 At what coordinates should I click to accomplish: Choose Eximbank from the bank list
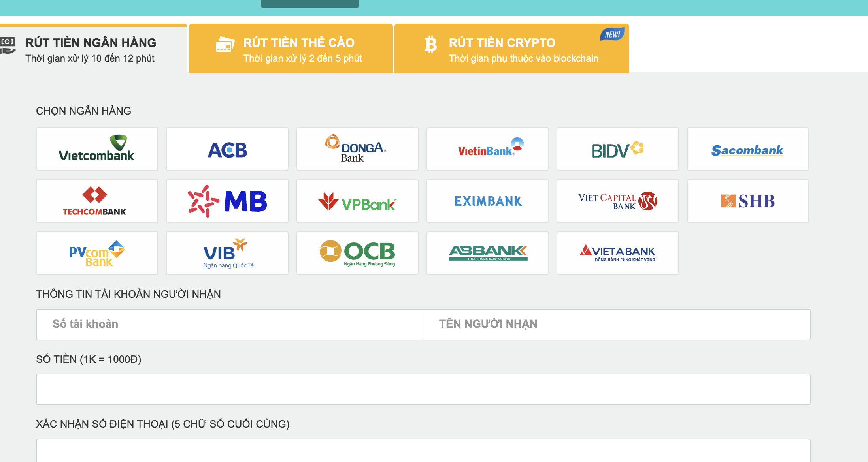point(487,201)
